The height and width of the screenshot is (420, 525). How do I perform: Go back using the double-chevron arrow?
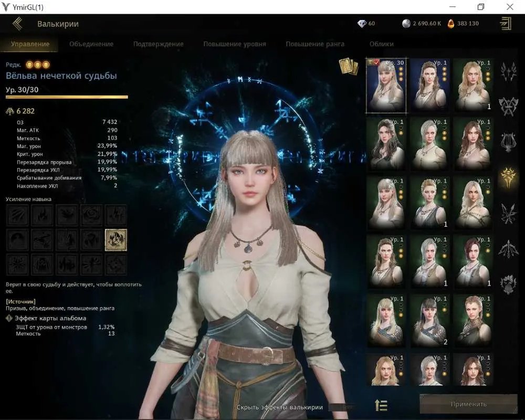pos(18,24)
